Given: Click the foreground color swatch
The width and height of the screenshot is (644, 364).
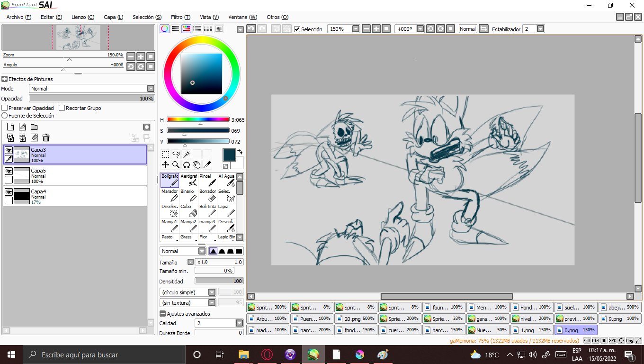Looking at the screenshot, I should pos(229,155).
